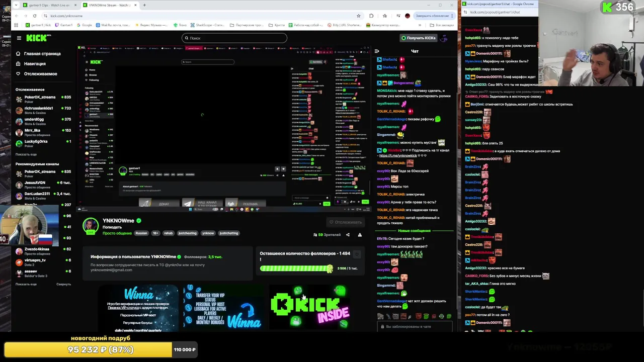Click the justchatting tag

(x=228, y=233)
